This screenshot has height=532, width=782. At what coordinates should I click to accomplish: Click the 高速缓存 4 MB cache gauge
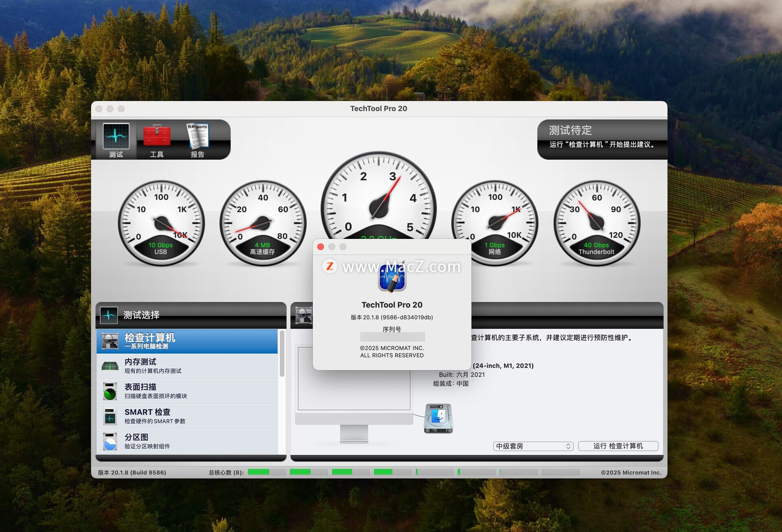point(263,223)
